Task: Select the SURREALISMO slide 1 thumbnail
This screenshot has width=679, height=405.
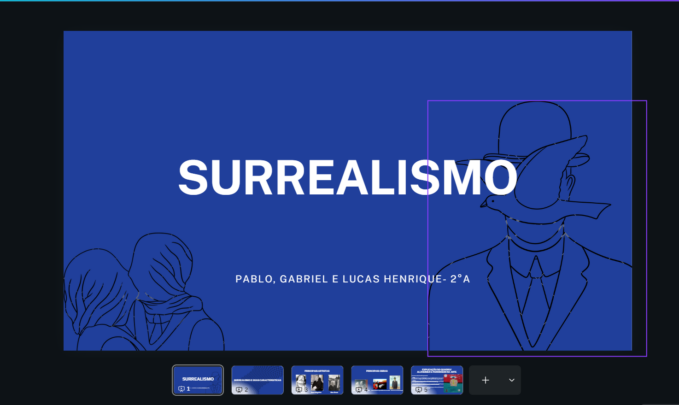Action: tap(198, 376)
